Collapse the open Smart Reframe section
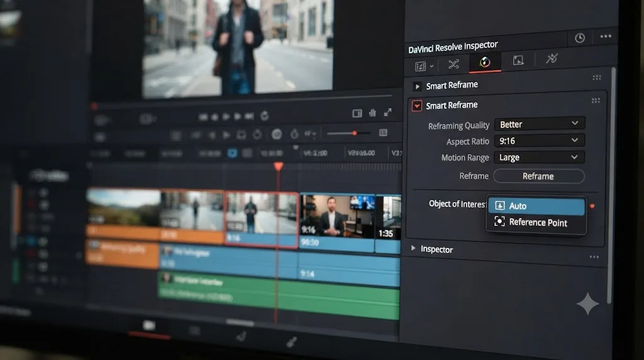644x360 pixels. click(x=416, y=106)
